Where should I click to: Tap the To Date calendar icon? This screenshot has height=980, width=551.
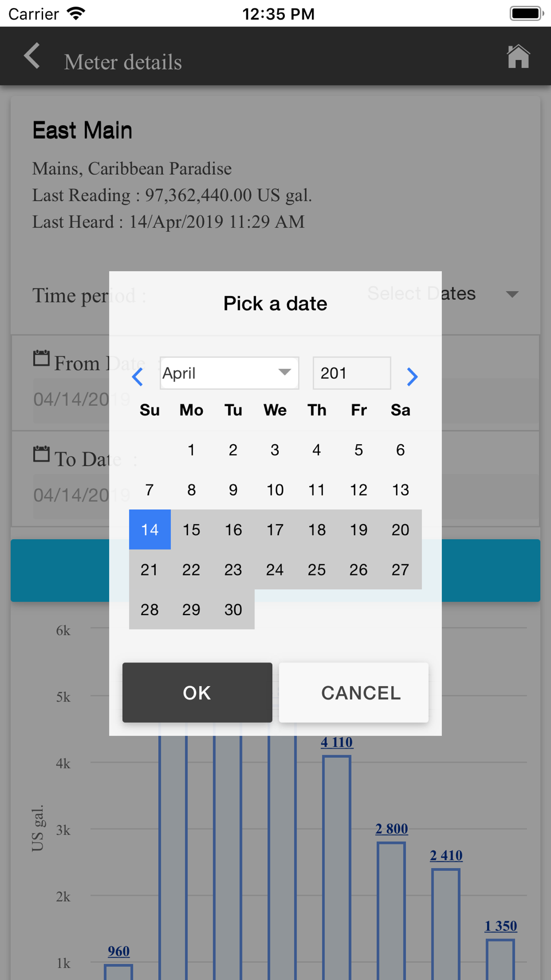pos(41,455)
